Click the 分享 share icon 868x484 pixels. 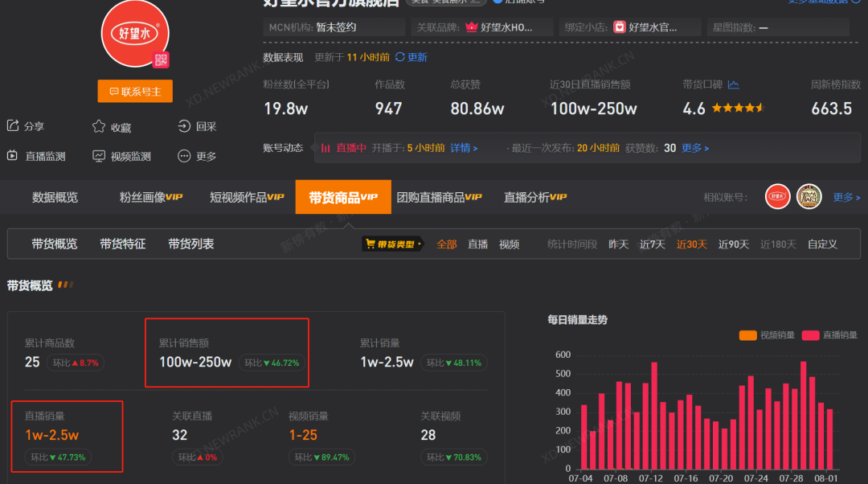point(13,125)
